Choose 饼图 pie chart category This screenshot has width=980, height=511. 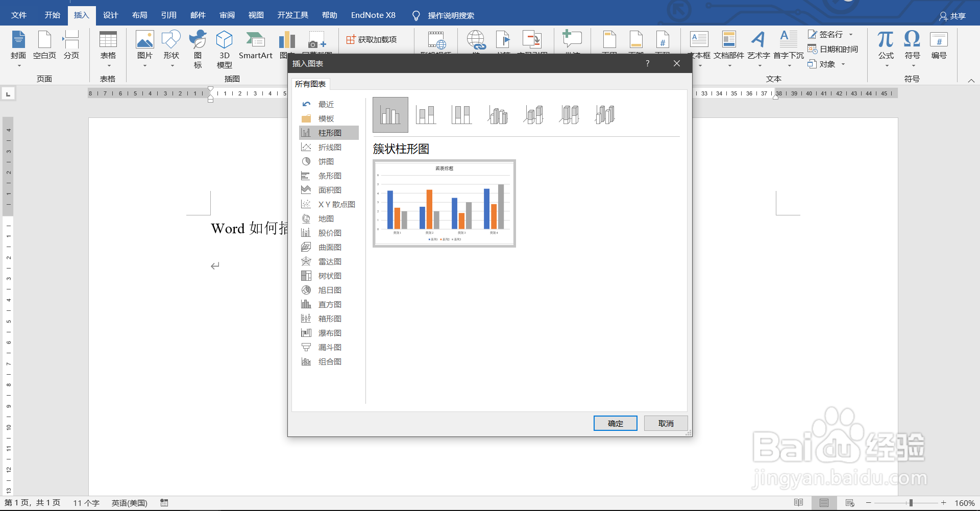point(329,161)
